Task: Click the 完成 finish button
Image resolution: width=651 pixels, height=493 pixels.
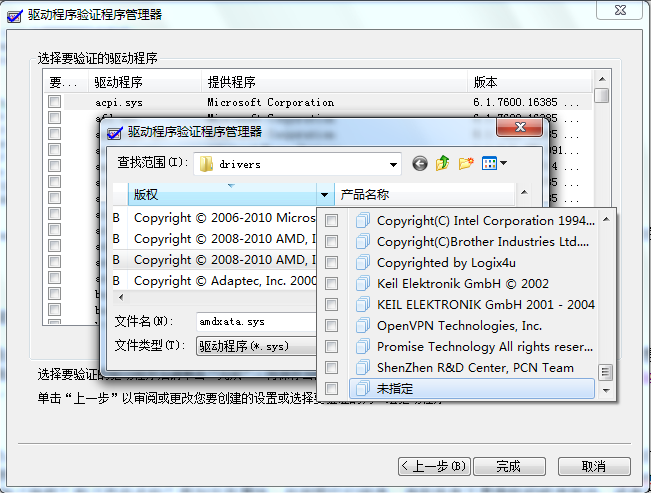Action: pos(509,466)
